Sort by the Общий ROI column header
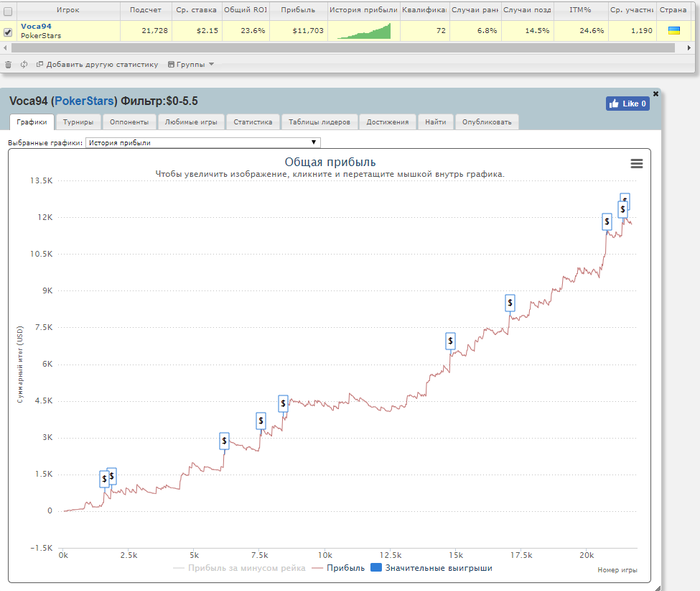The height and width of the screenshot is (591, 700). coord(246,10)
